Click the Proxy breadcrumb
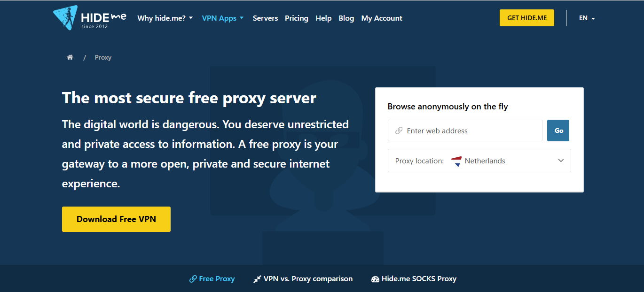This screenshot has width=644, height=292. pyautogui.click(x=103, y=57)
